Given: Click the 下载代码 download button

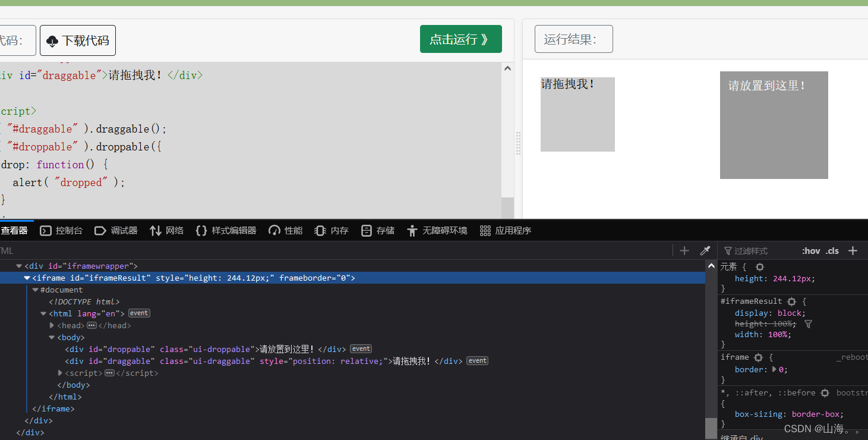Looking at the screenshot, I should pyautogui.click(x=77, y=40).
